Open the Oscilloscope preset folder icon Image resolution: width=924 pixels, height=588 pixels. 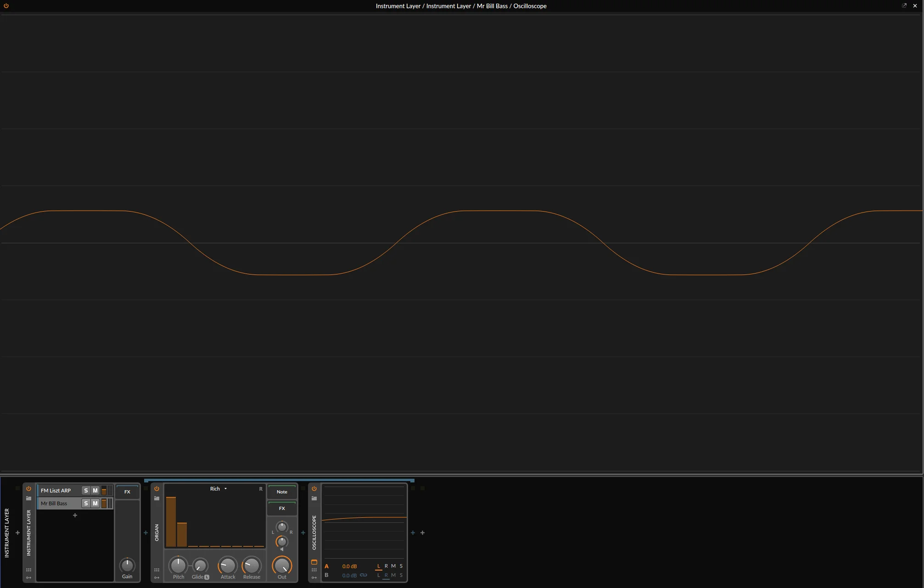pyautogui.click(x=314, y=498)
